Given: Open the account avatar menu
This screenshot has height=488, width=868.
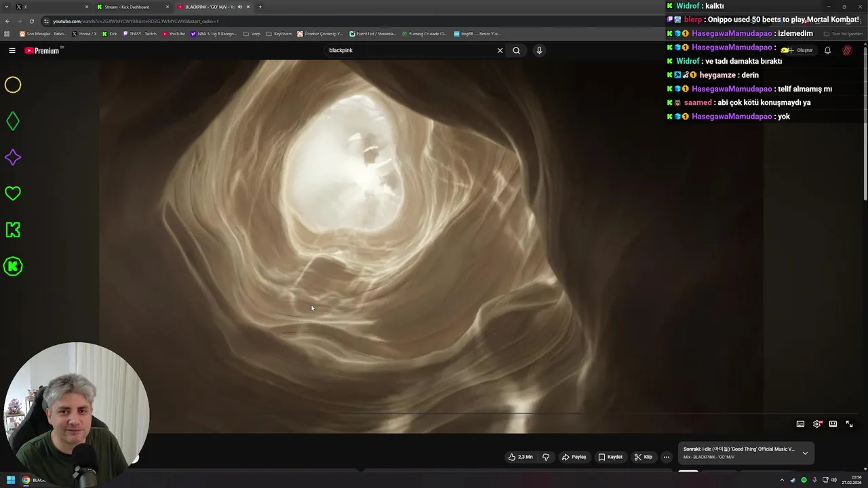Looking at the screenshot, I should pos(847,50).
